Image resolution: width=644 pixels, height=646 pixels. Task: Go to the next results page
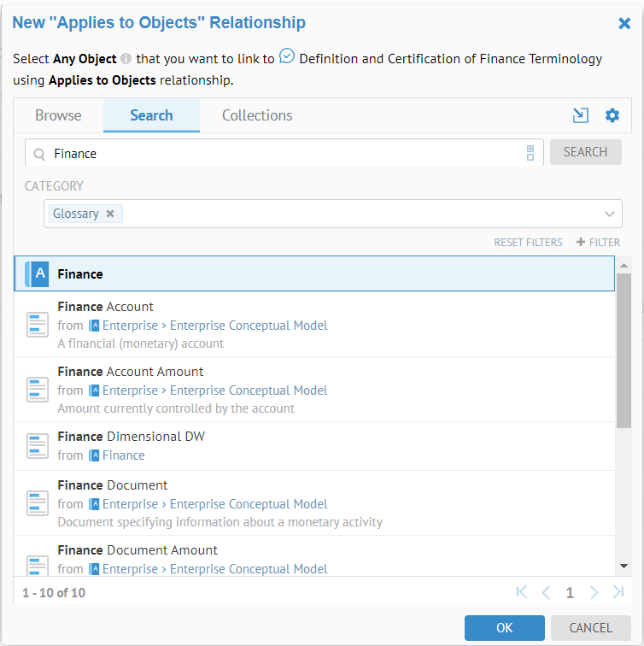point(594,592)
